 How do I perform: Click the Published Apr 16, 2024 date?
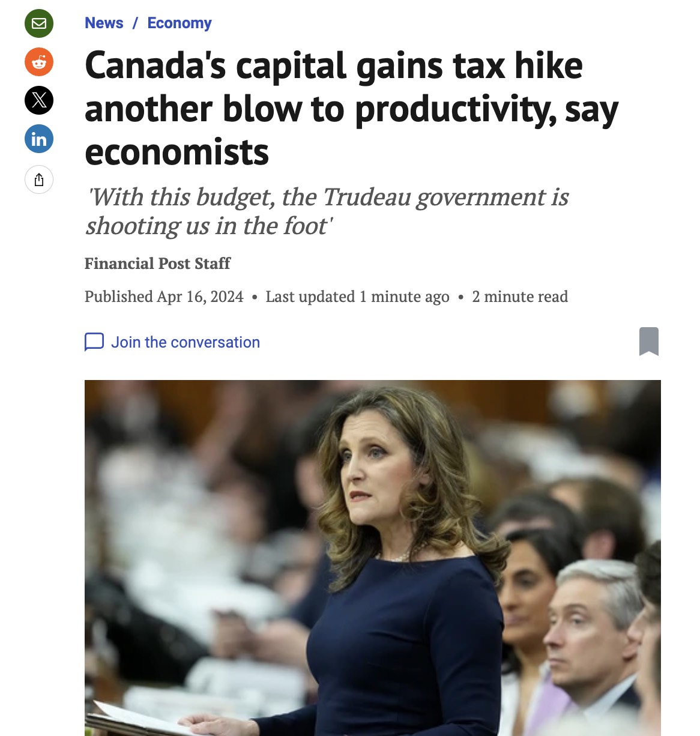coord(164,297)
